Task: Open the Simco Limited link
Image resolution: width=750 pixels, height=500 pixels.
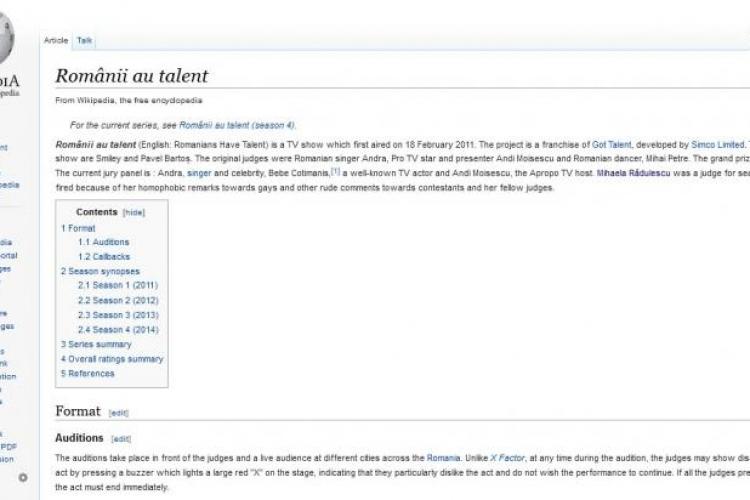Action: tap(717, 145)
